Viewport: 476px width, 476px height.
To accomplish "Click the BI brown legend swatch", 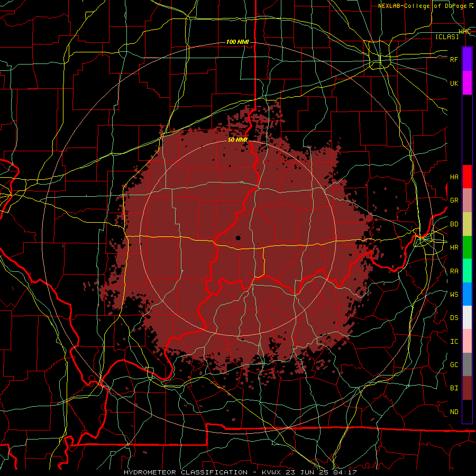I will pos(467,388).
